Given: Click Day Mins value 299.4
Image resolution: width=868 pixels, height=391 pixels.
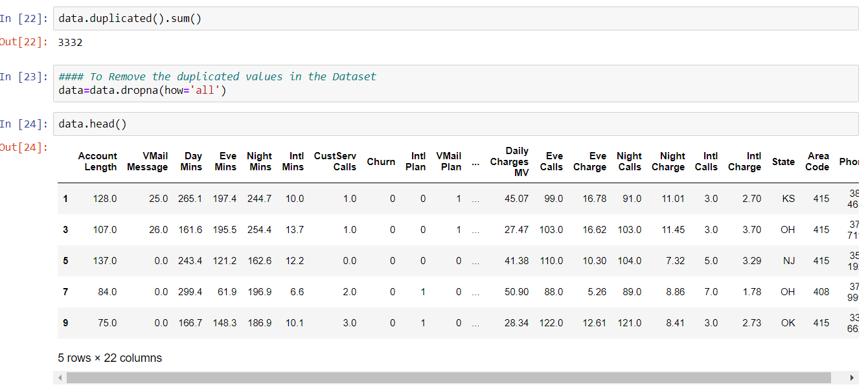Looking at the screenshot, I should (190, 292).
